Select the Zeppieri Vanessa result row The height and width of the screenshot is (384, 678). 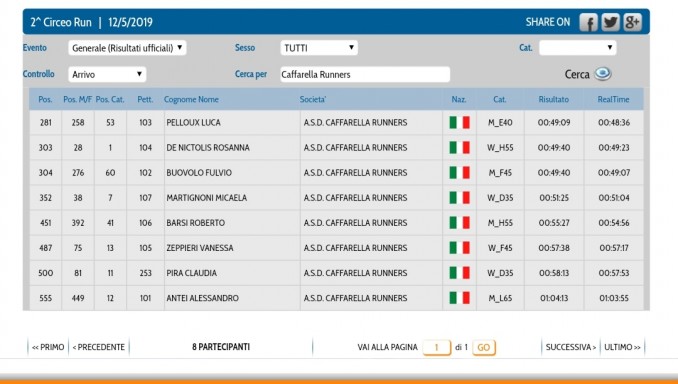pyautogui.click(x=336, y=248)
